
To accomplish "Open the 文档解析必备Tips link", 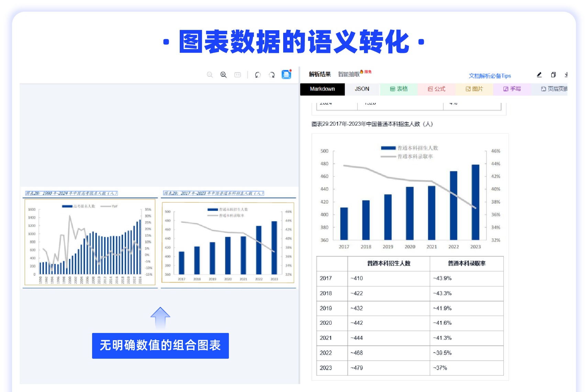I will pos(490,76).
